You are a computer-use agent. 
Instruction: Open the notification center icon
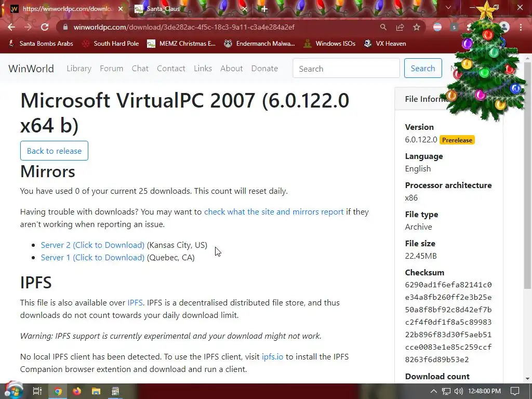tap(515, 391)
